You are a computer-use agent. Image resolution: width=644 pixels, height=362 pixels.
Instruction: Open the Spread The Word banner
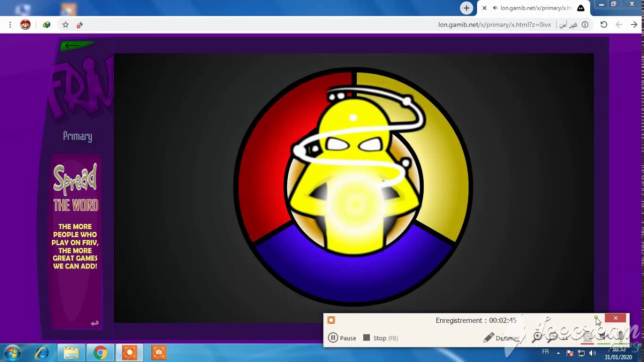point(75,240)
